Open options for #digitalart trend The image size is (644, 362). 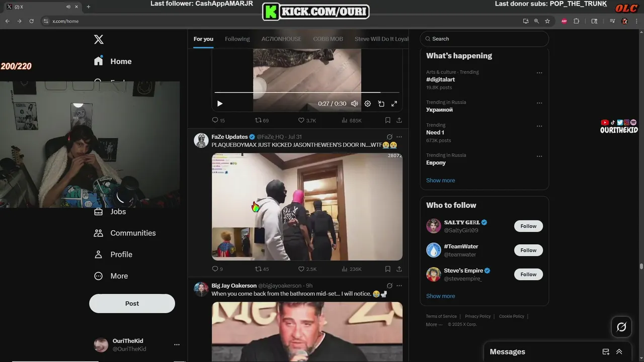539,73
